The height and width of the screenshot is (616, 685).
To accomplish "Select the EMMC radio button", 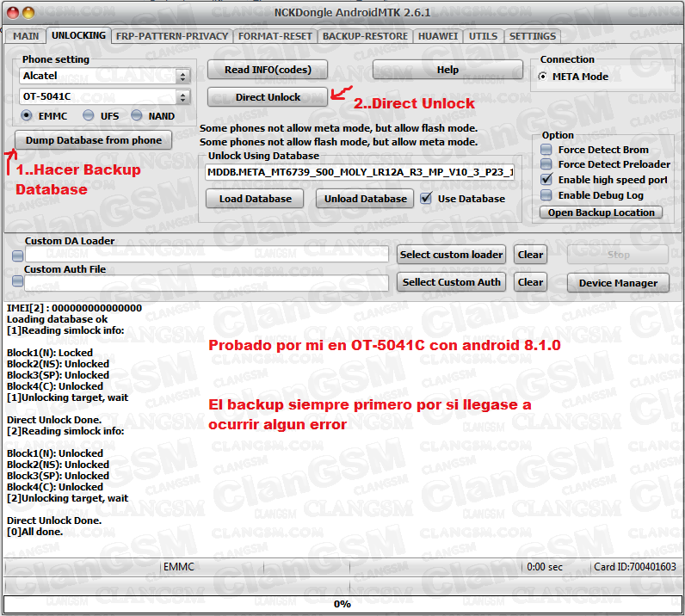I will point(27,115).
